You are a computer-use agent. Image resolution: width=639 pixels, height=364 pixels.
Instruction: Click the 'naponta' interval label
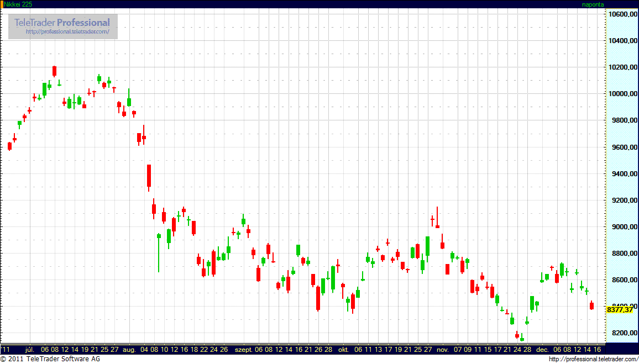(x=593, y=4)
